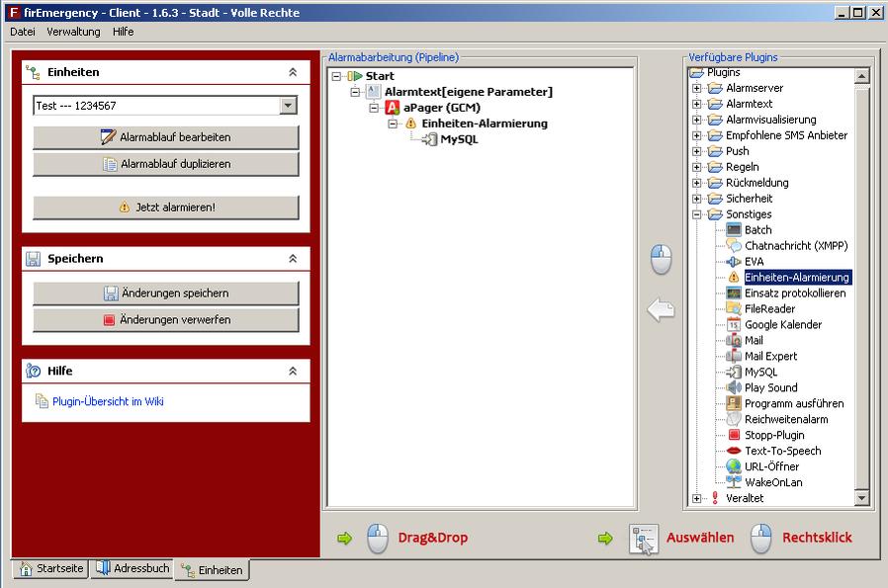Click the Jetzt alarmieren! button

tap(166, 208)
